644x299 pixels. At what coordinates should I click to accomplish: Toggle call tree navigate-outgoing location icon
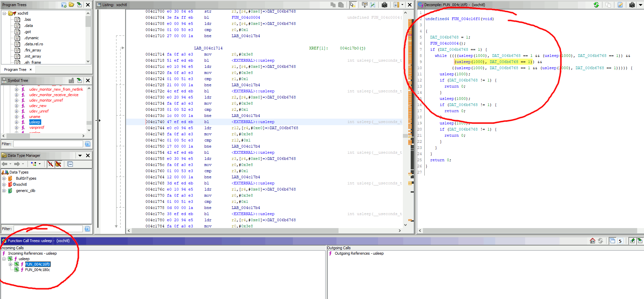pos(632,241)
